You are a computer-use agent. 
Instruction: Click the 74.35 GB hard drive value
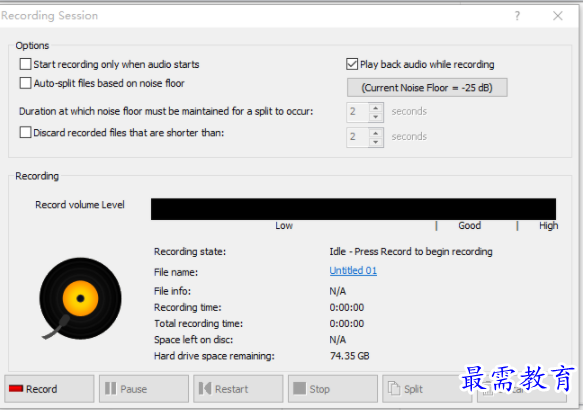click(x=350, y=356)
